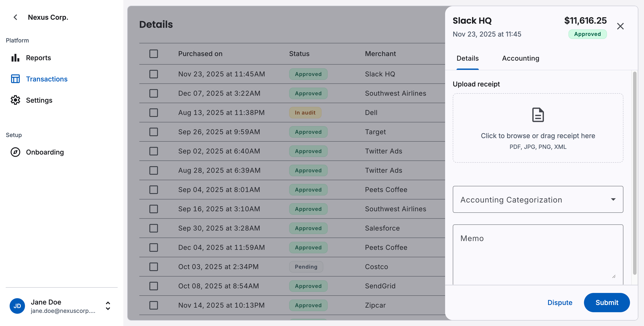Click the JD user avatar
Screen dimensions: 644x326
(x=17, y=306)
